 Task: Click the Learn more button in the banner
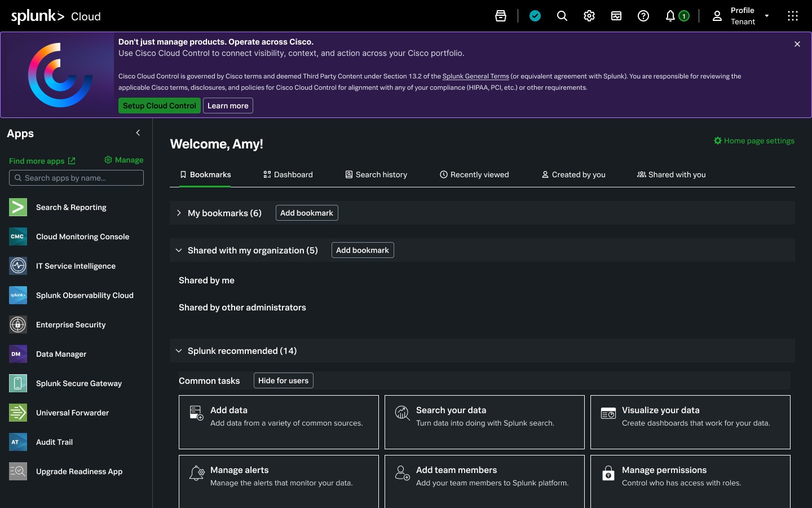(228, 106)
